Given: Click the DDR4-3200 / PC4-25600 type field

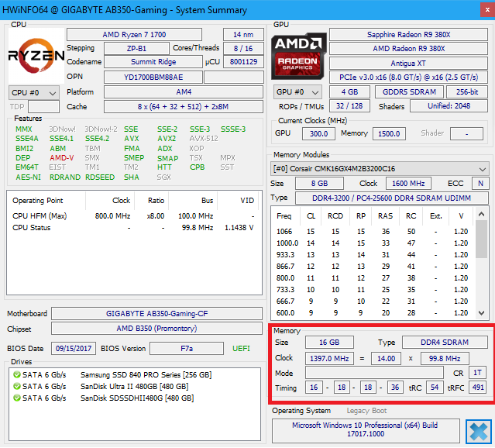Looking at the screenshot, I should [391, 198].
